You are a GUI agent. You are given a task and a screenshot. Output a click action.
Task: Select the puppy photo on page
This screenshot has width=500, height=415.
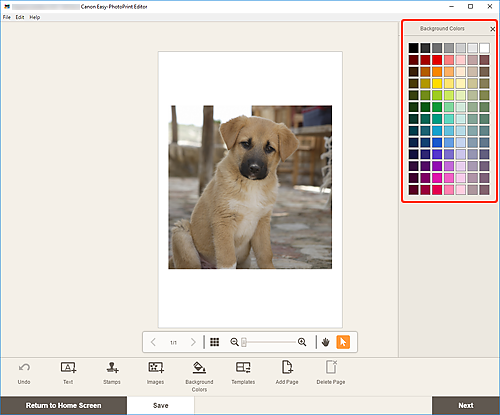click(250, 187)
